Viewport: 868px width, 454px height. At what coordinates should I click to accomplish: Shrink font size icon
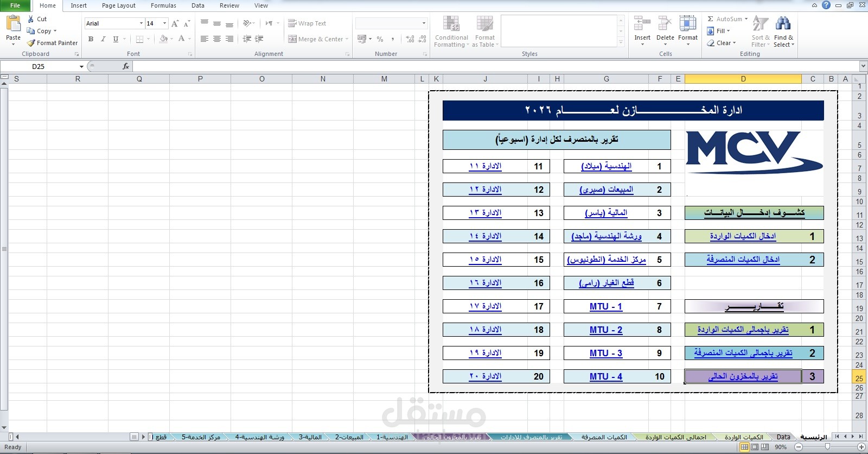187,23
